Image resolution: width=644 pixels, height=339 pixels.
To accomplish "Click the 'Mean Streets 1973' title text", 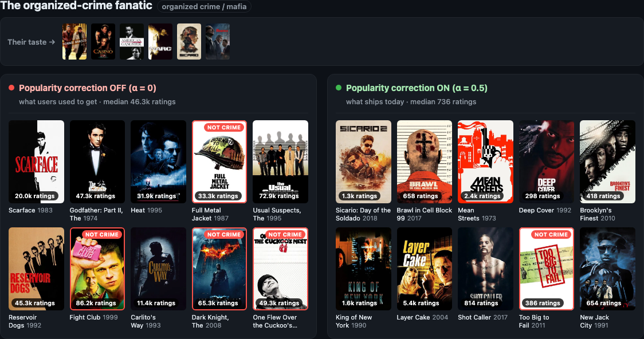I will pos(477,214).
